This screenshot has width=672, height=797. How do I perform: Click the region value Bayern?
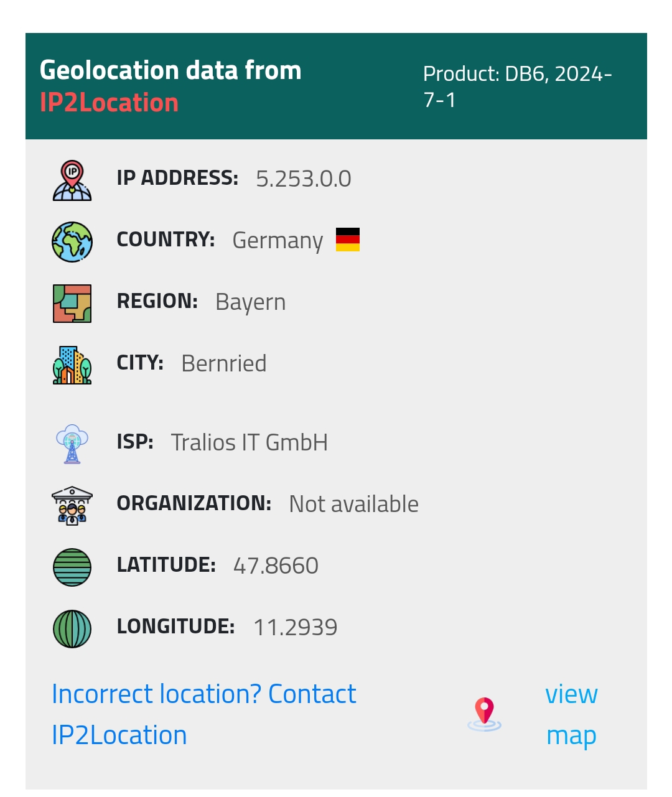pos(250,302)
